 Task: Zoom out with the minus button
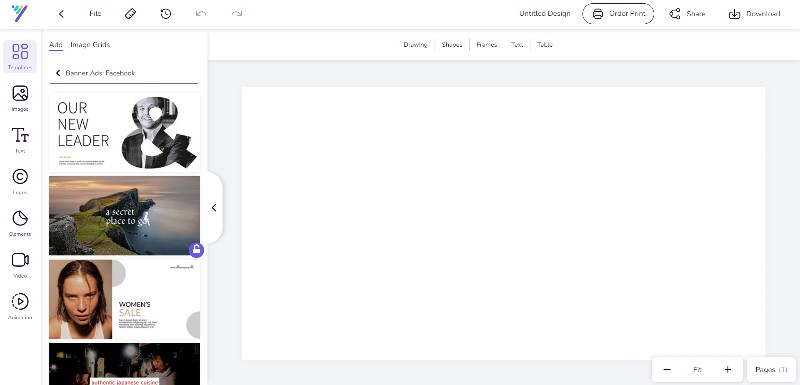[667, 370]
